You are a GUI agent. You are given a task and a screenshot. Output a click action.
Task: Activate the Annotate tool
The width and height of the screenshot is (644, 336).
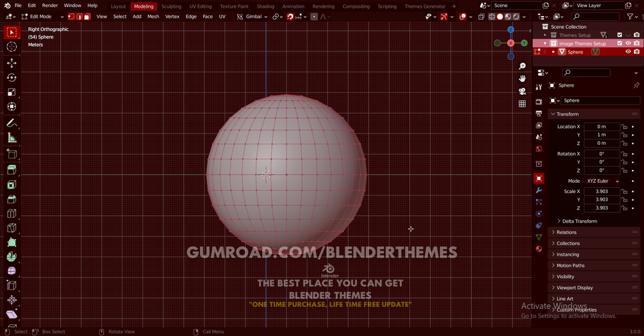(x=12, y=123)
